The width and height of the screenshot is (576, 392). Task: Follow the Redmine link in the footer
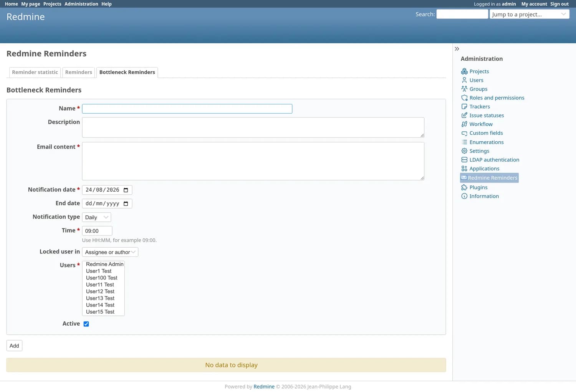coord(264,387)
